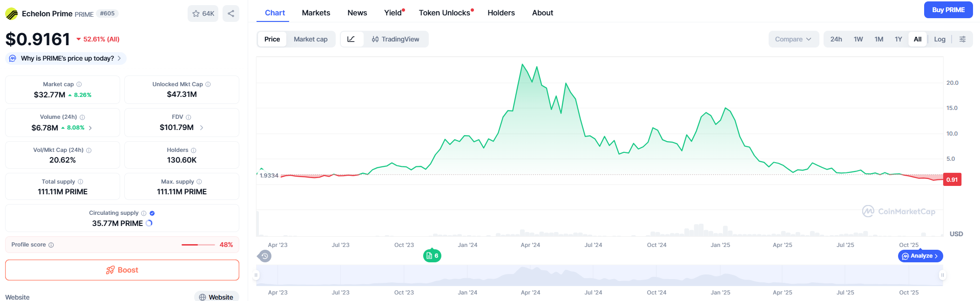Select the line chart type icon
The width and height of the screenshot is (980, 301).
pos(351,39)
